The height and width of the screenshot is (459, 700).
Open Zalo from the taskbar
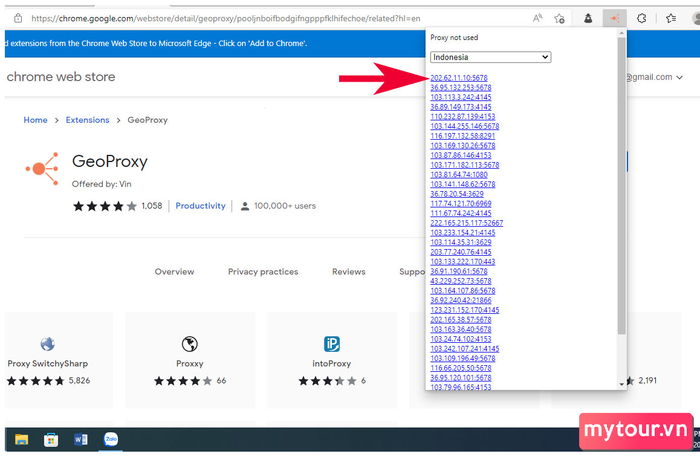tap(111, 439)
